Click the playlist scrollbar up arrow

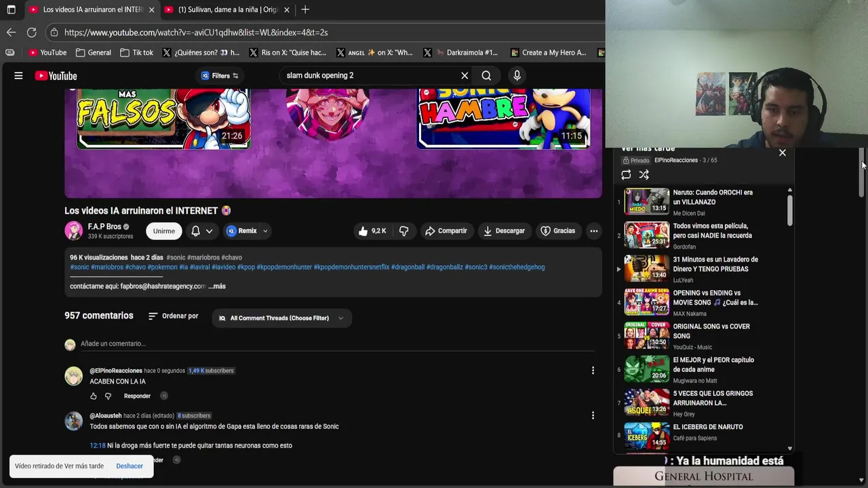point(790,190)
